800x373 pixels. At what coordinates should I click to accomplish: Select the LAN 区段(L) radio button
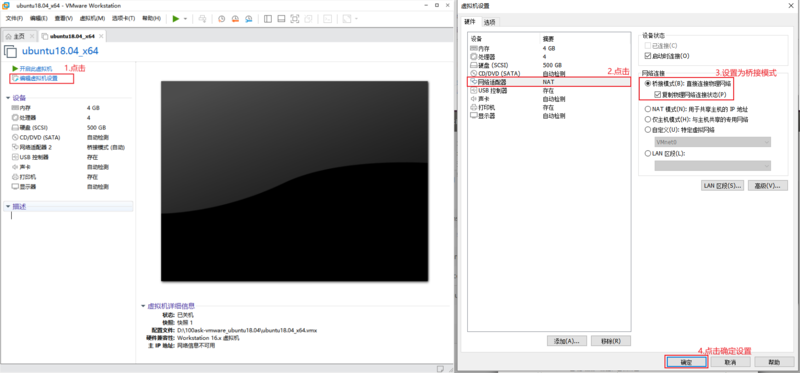tap(648, 153)
